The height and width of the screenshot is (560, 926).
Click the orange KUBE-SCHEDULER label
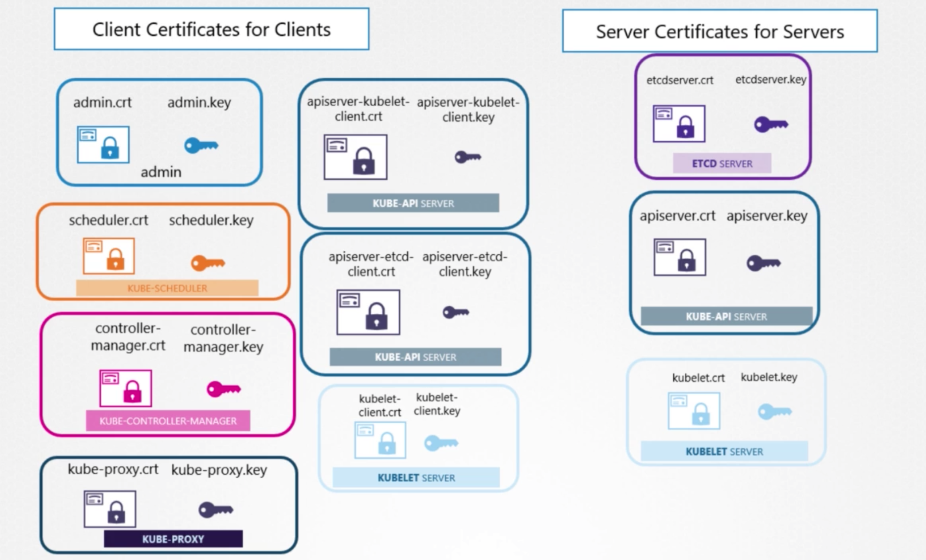pyautogui.click(x=167, y=288)
